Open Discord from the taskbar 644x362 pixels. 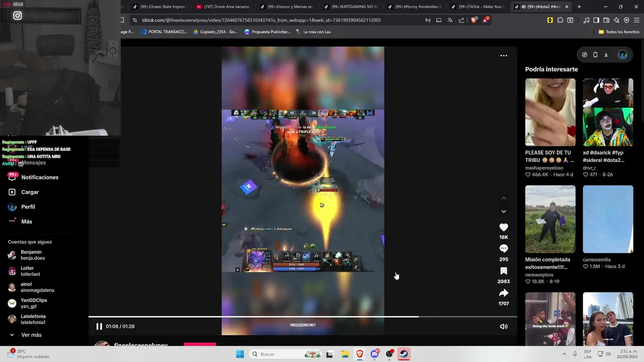coord(374,354)
